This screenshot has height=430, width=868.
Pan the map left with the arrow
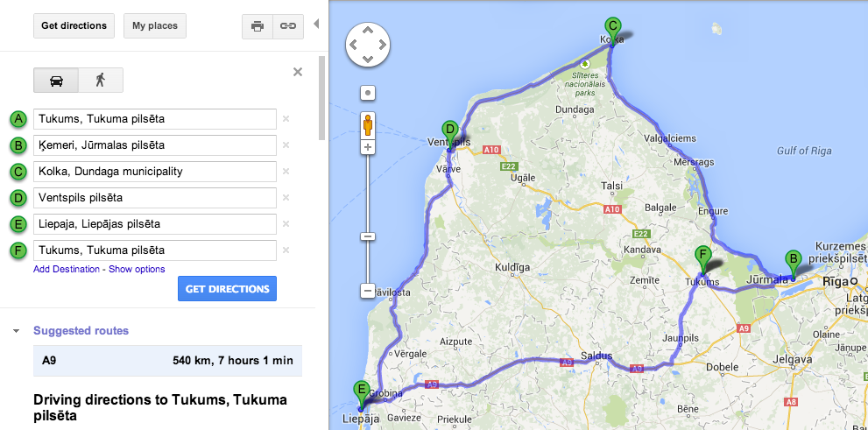(x=354, y=45)
